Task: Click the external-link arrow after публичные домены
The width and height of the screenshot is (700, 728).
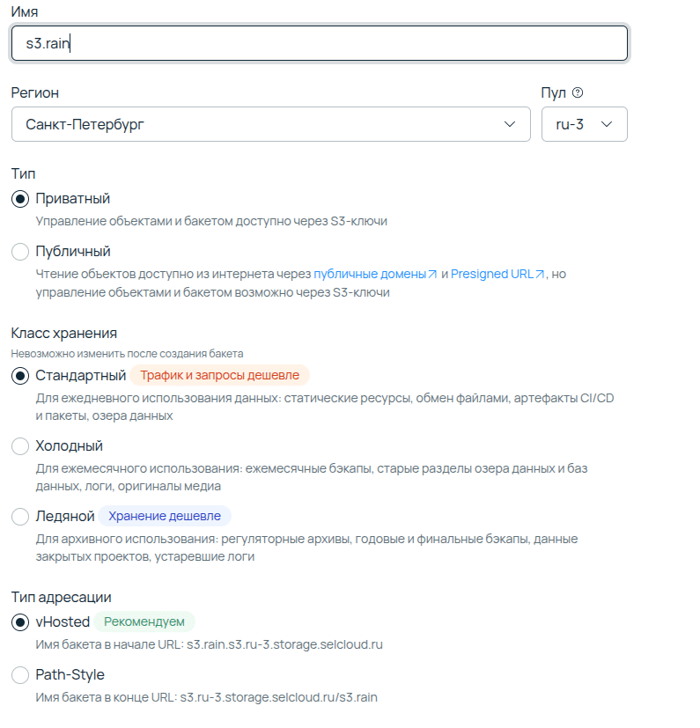Action: click(x=432, y=275)
